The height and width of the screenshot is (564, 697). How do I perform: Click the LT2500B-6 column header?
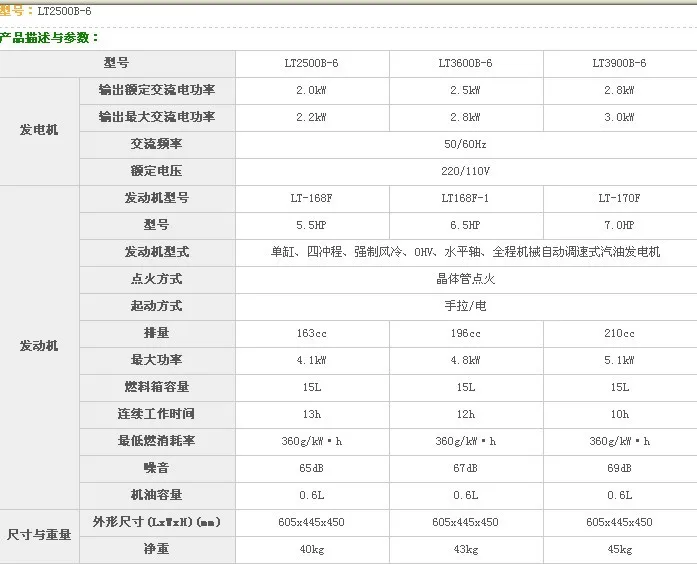pos(312,63)
